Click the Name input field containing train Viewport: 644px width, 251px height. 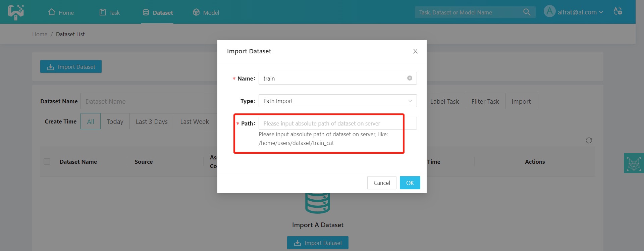pyautogui.click(x=337, y=78)
